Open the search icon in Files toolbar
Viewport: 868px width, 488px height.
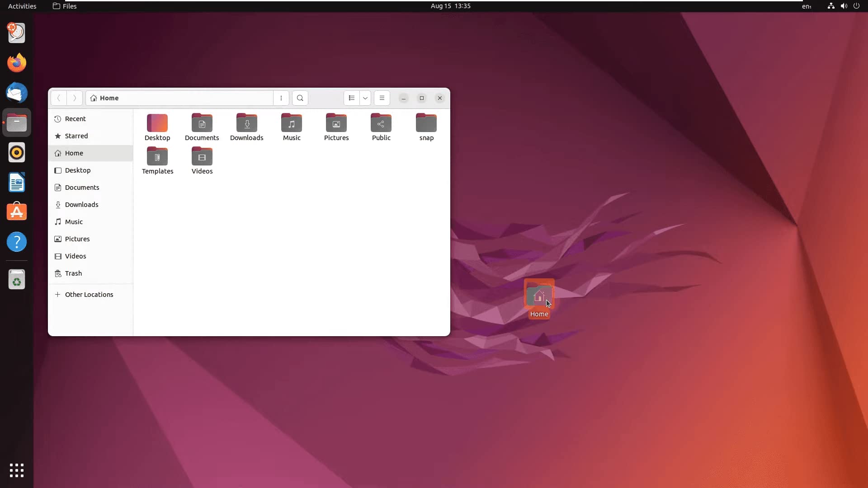300,98
